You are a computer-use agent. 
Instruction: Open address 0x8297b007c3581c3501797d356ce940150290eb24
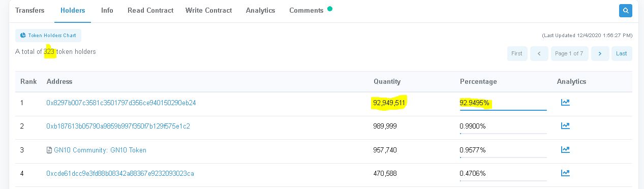[121, 103]
